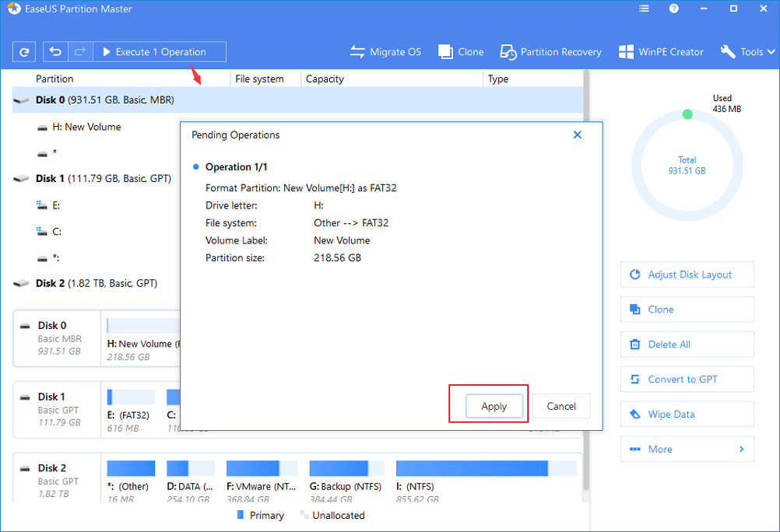Screen dimensions: 780x532
Task: Undo the last pending operation
Action: (56, 51)
